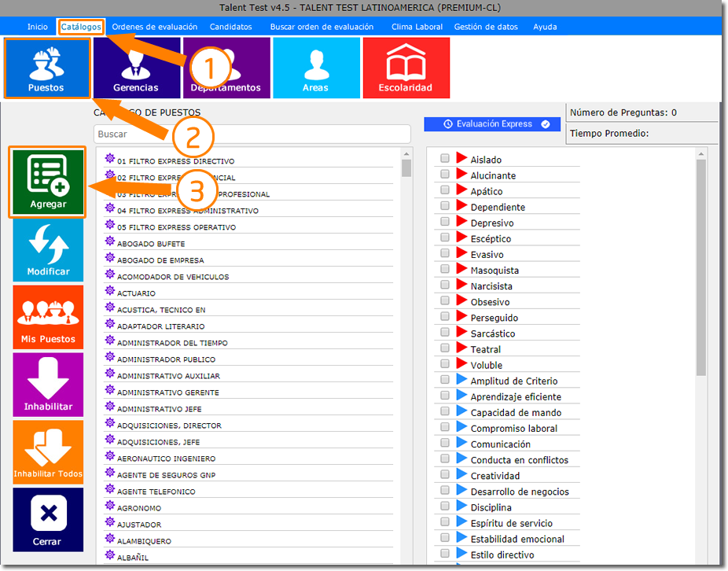Click the Cerrar tile
This screenshot has width=728, height=571.
(48, 519)
